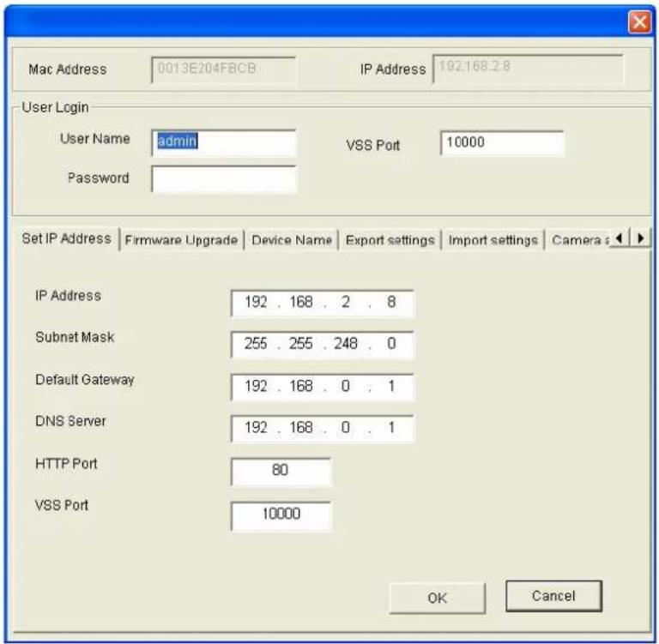Click the last octet 8 of IP Address

click(x=391, y=302)
